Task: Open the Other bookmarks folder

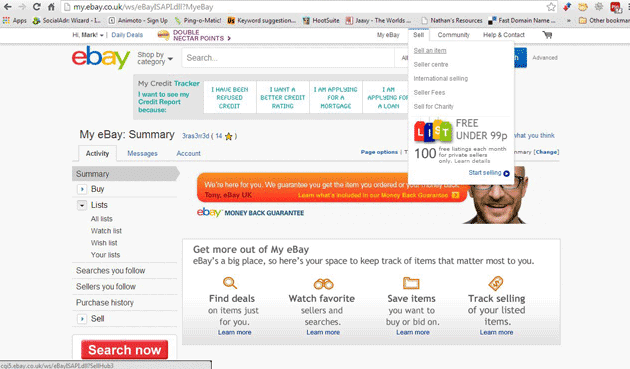Action: [x=604, y=20]
